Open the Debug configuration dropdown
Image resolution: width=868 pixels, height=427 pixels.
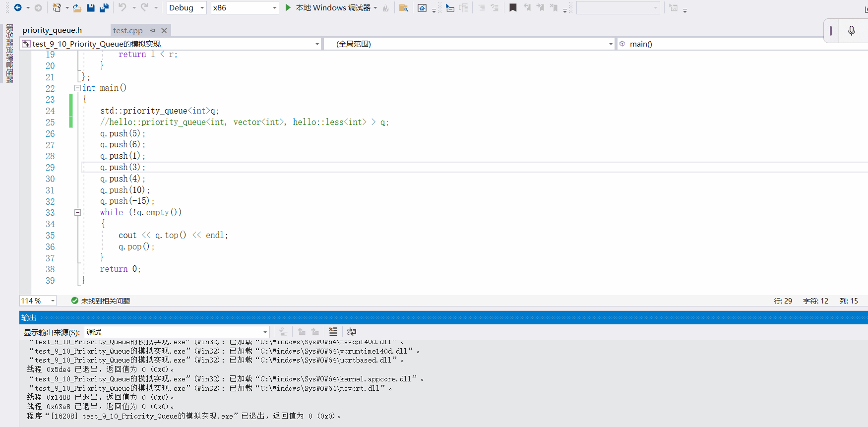click(186, 7)
